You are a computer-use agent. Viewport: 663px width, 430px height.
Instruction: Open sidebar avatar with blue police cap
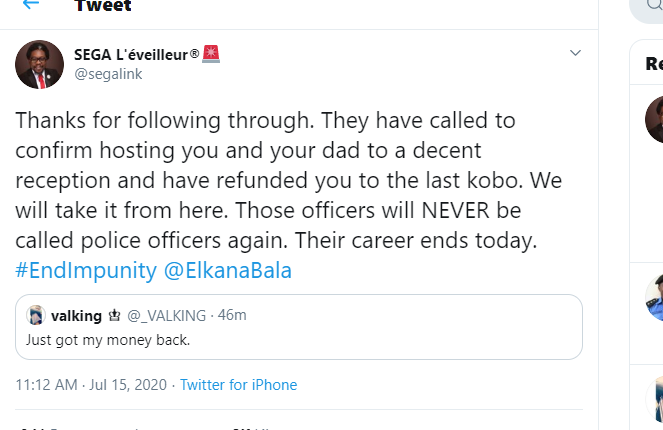pos(654,298)
